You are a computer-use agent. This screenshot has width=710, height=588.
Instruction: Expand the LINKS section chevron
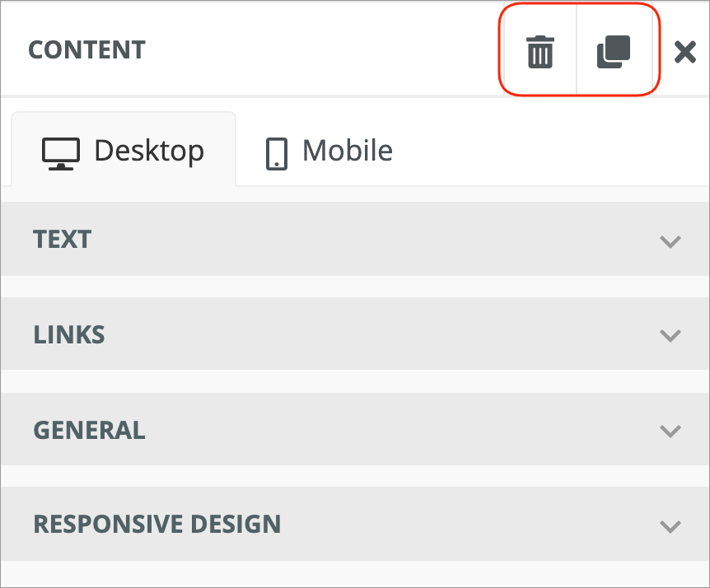[670, 335]
